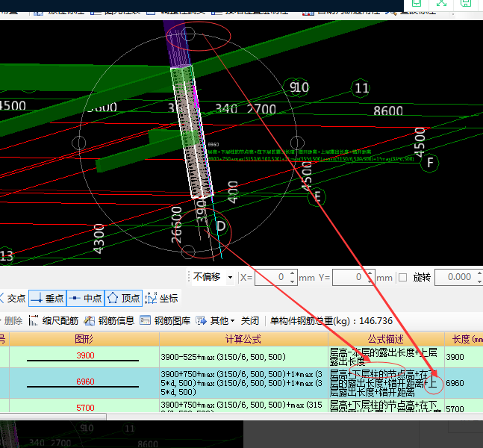Image resolution: width=483 pixels, height=448 pixels.
Task: Click the bottom orbit handle of the view circle
Action: pyautogui.click(x=188, y=252)
